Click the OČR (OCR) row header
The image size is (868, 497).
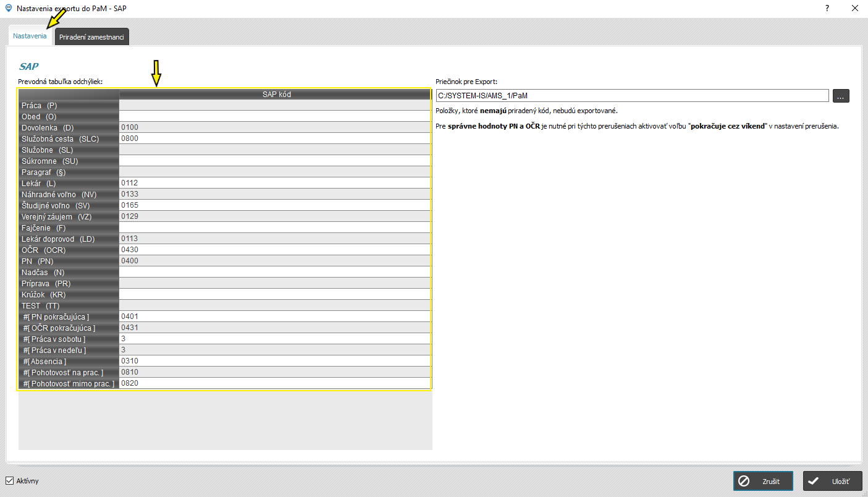pos(69,250)
